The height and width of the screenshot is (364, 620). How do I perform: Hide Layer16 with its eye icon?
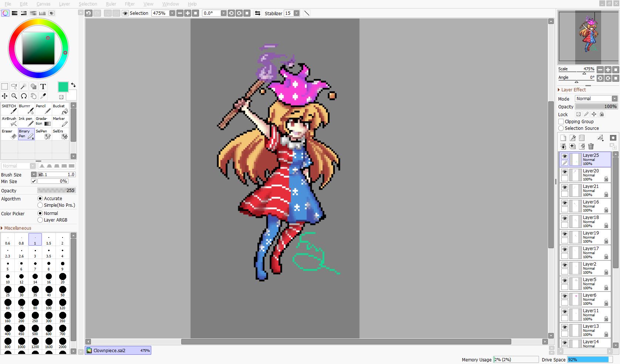coord(565,203)
